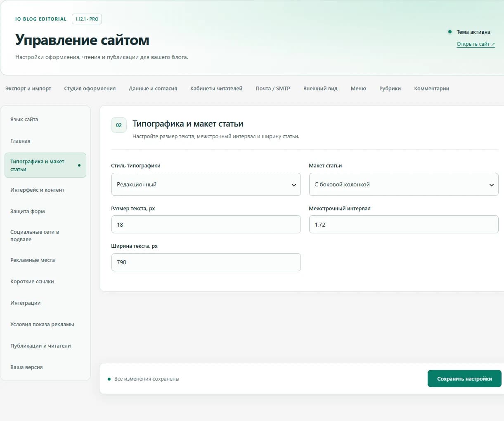This screenshot has width=504, height=421.
Task: Open the Почта / SMTP tab
Action: [x=273, y=88]
